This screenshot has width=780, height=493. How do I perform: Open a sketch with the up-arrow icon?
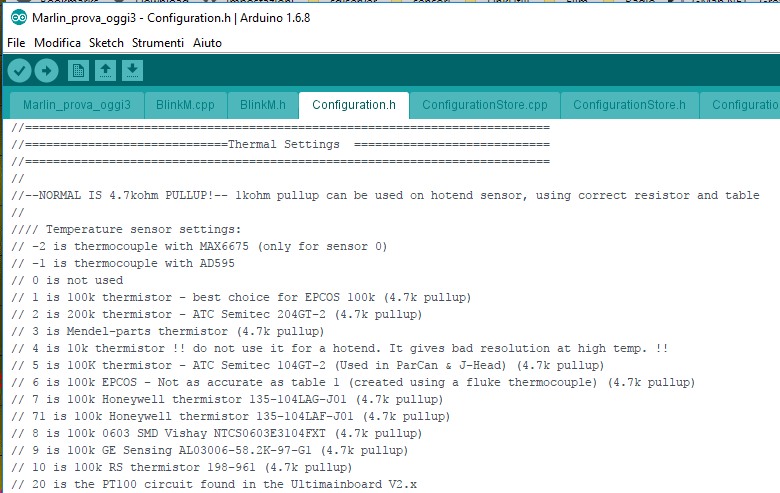(x=105, y=71)
